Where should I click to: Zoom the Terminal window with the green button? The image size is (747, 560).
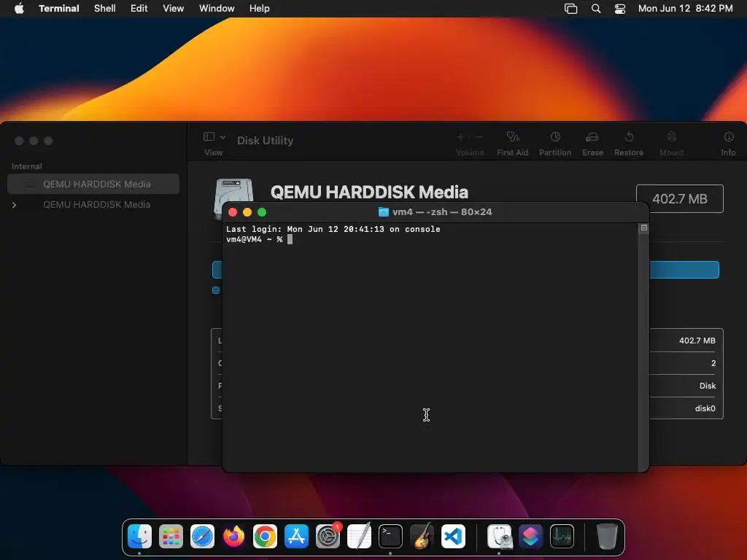point(262,212)
